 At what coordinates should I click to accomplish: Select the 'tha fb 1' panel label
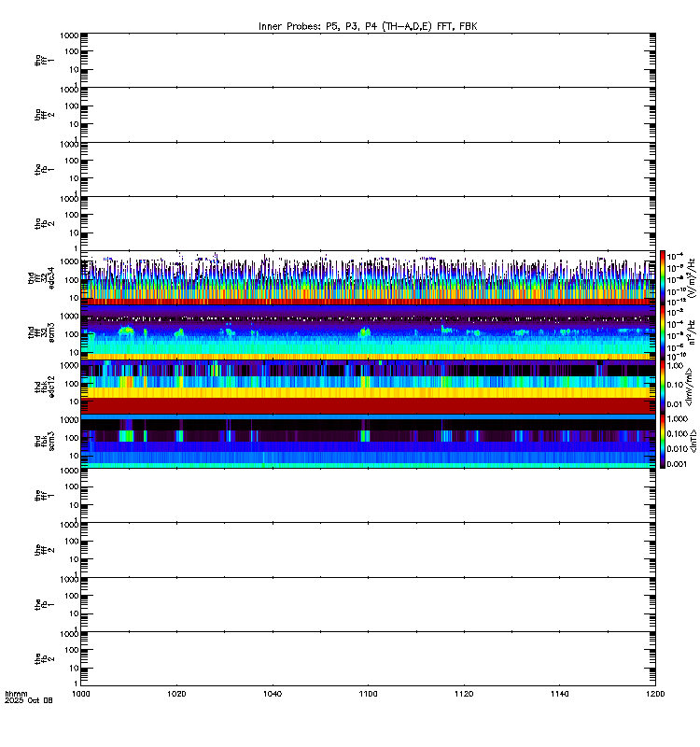[x=45, y=169]
